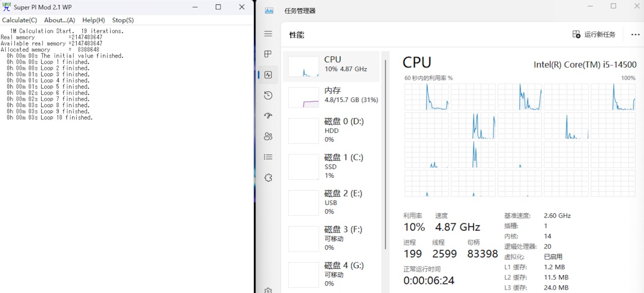Screen dimensions: 644x293
Task: Open the Details list icon in Task Manager
Action: (268, 157)
